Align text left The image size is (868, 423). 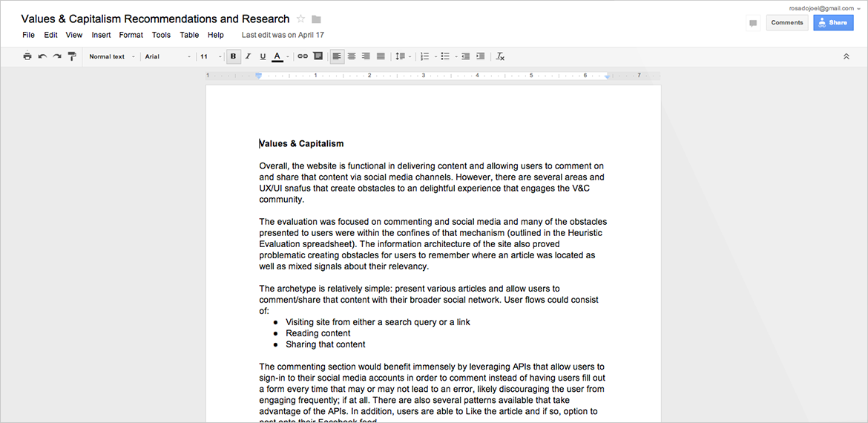pos(337,56)
